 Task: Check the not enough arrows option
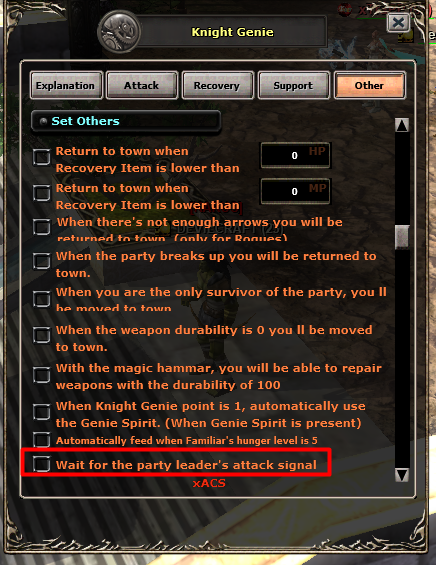pos(42,227)
